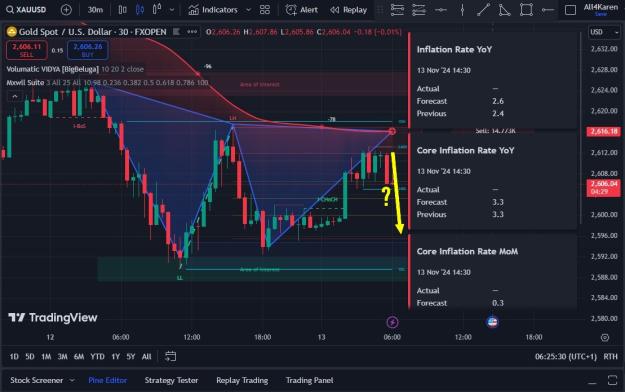This screenshot has height=392, width=625.
Task: Click the current price label 2,606.04
Action: click(x=604, y=188)
